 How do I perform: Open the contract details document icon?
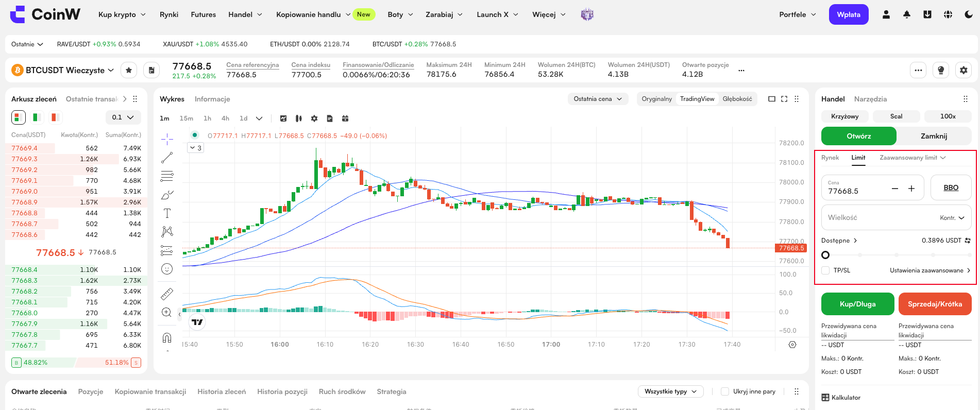point(151,70)
